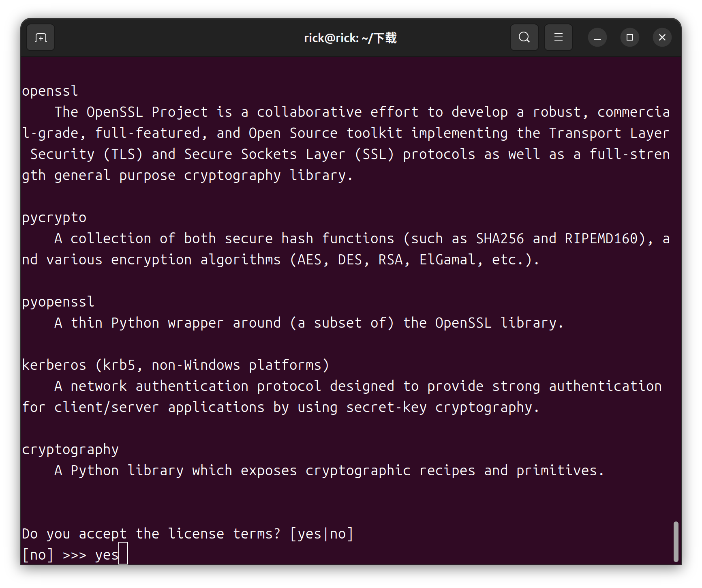Click the word SHA256 in pycrypto description
Image resolution: width=702 pixels, height=588 pixels.
coord(500,238)
